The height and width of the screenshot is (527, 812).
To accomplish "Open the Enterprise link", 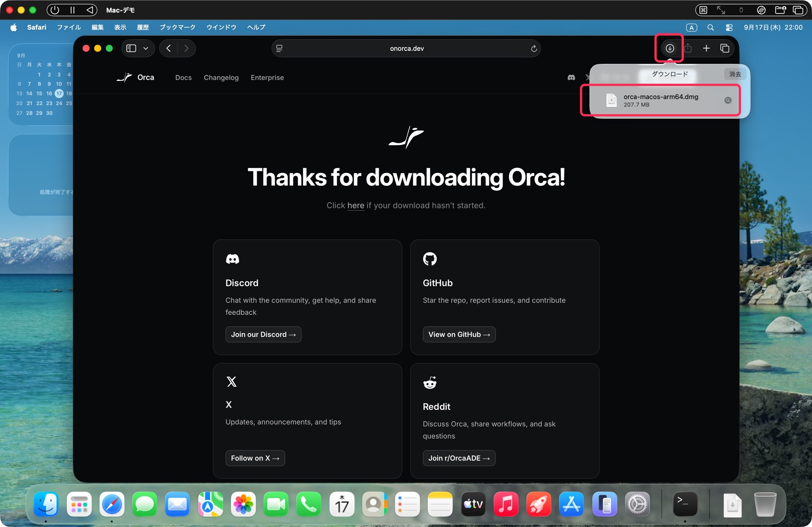I will click(x=267, y=78).
